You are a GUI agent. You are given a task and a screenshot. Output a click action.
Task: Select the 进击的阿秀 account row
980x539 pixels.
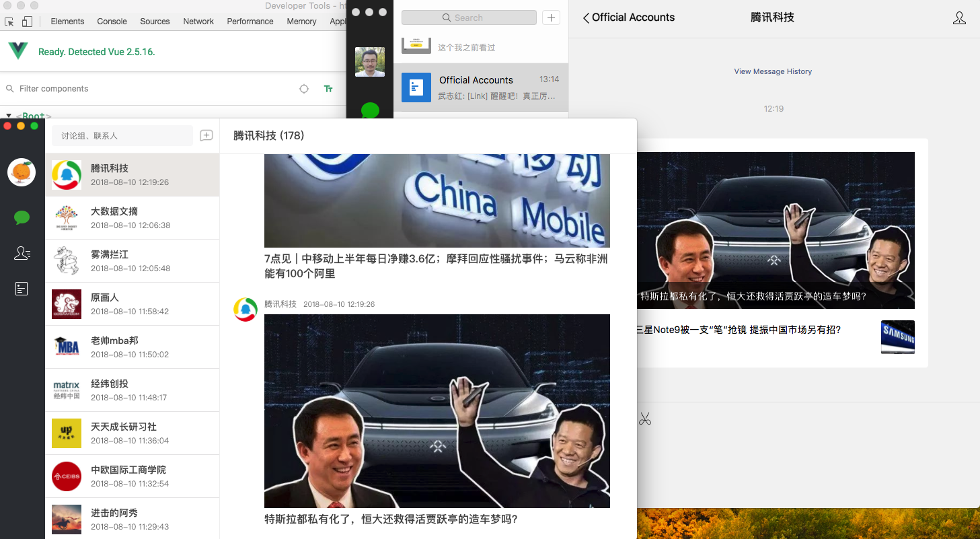tap(133, 519)
